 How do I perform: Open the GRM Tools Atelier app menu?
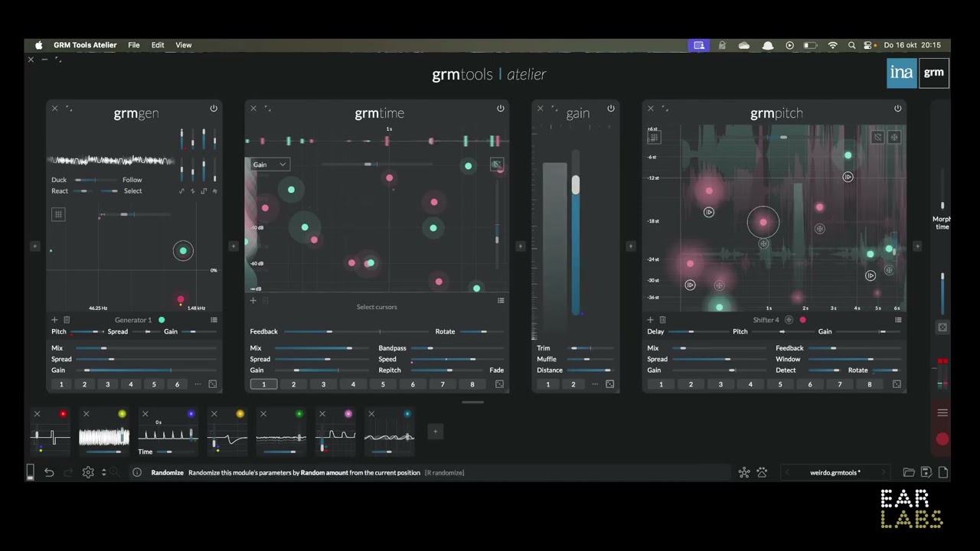pos(85,45)
